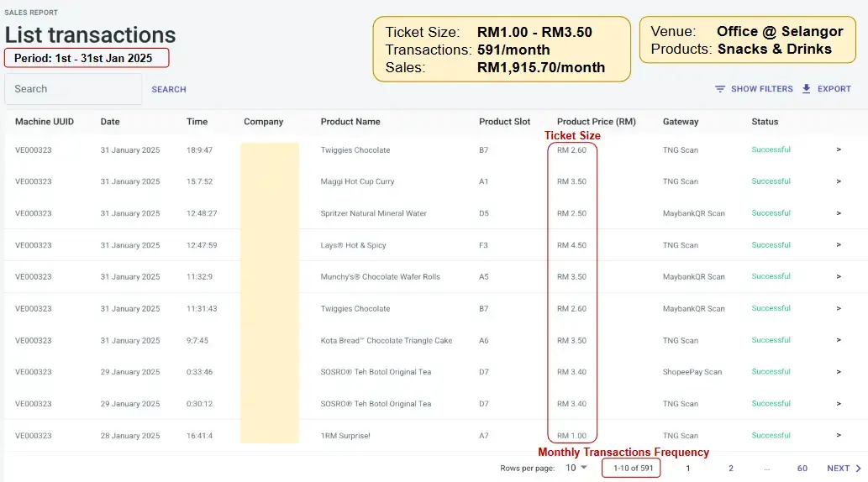
Task: Select page 1 in pagination
Action: pyautogui.click(x=688, y=469)
